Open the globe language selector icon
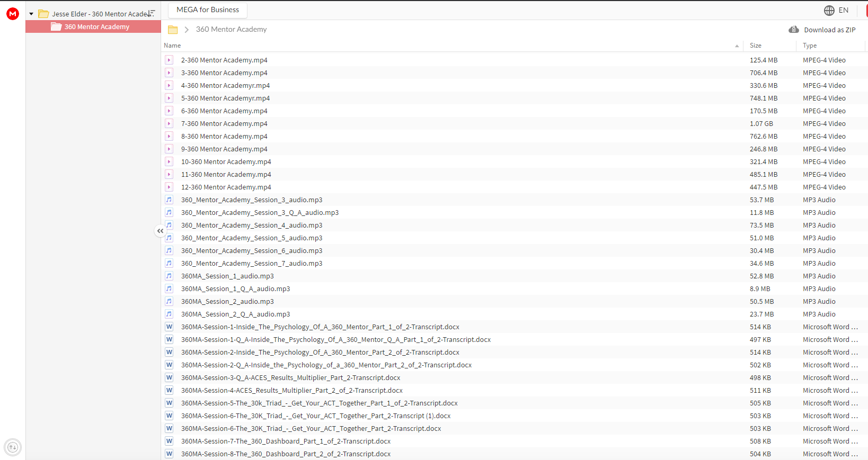The width and height of the screenshot is (868, 460). [x=829, y=11]
